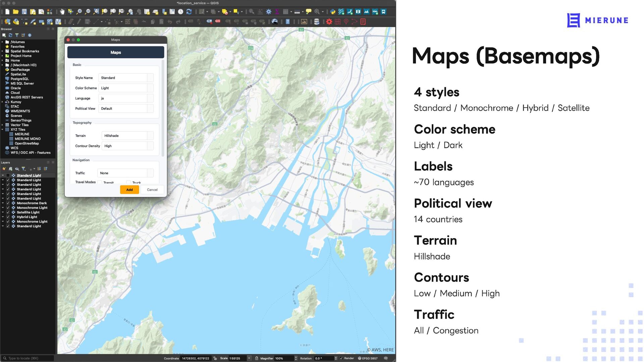Toggle the Render checkbox in status bar

point(341,358)
